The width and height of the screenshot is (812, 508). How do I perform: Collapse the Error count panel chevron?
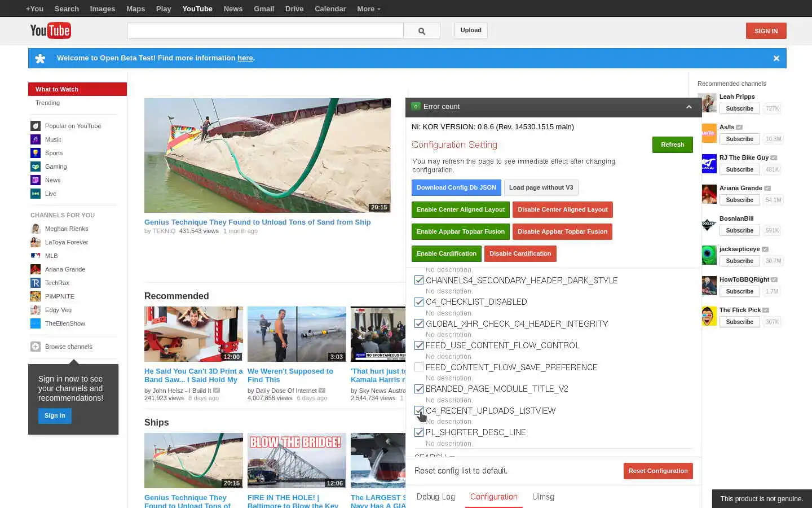coord(689,107)
